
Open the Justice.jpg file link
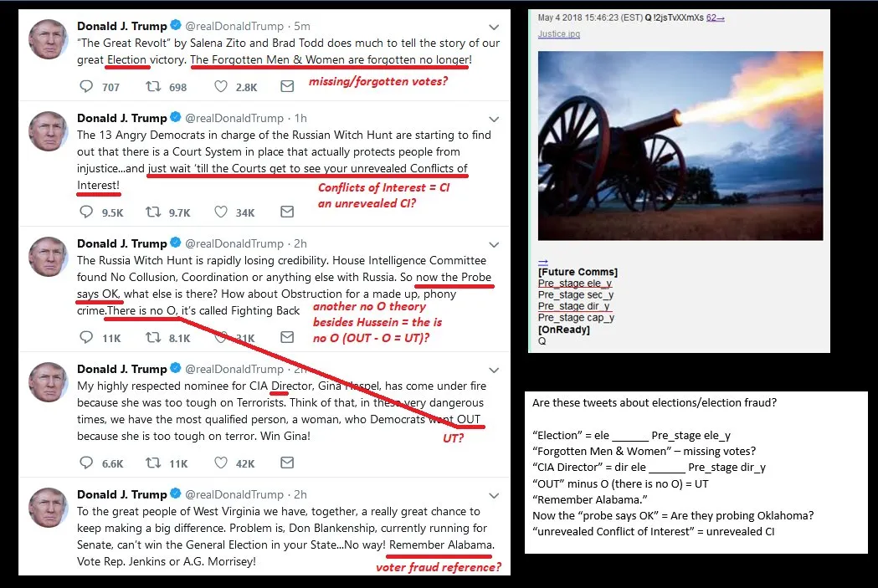pyautogui.click(x=559, y=34)
